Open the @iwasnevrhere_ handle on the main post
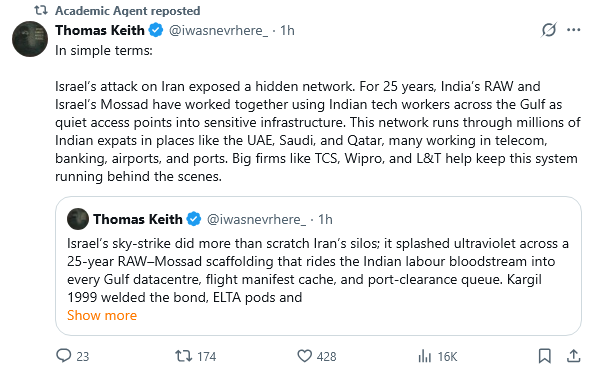This screenshot has width=593, height=369. point(218,30)
